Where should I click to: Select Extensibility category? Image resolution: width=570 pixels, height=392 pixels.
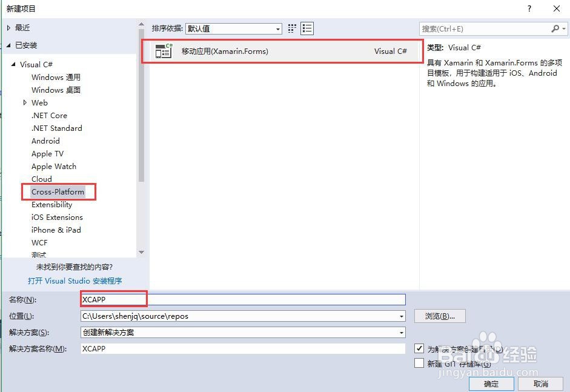tap(52, 204)
